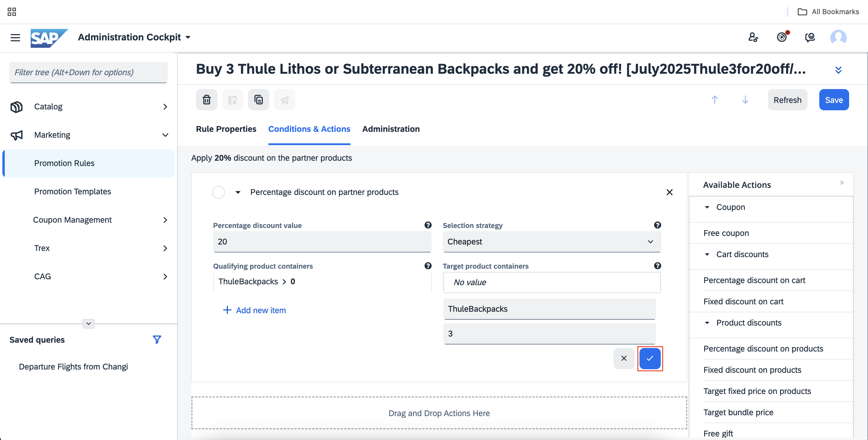The height and width of the screenshot is (440, 868).
Task: Open the Selection strategy Cheapest dropdown
Action: pos(552,242)
